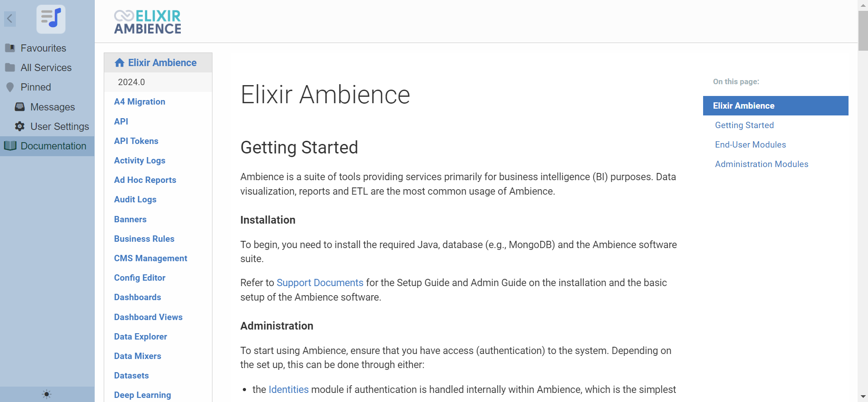Click the All Services folder icon
Viewport: 868px width, 402px height.
10,67
